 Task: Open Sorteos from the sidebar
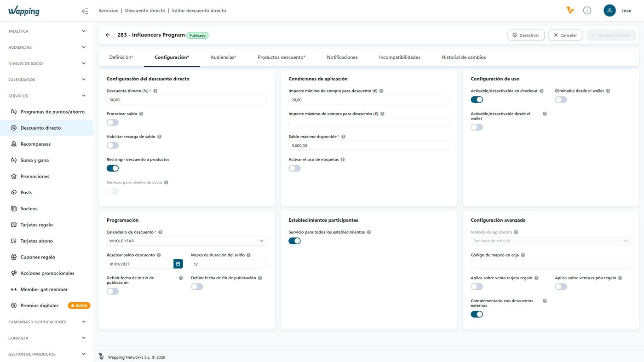pos(46,209)
